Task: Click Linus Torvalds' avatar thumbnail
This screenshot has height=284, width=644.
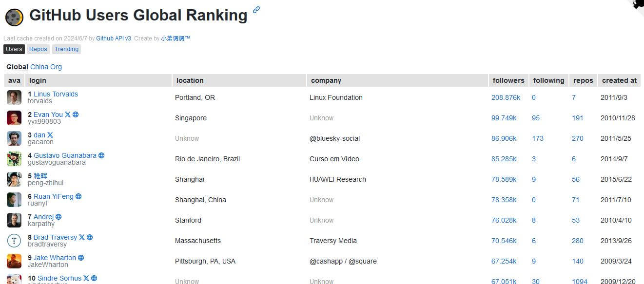Action: pyautogui.click(x=14, y=97)
